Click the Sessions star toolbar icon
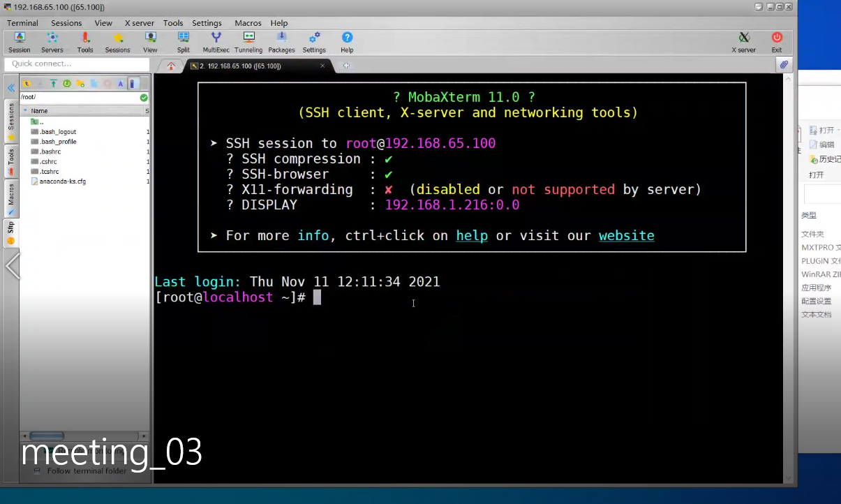 pos(117,42)
